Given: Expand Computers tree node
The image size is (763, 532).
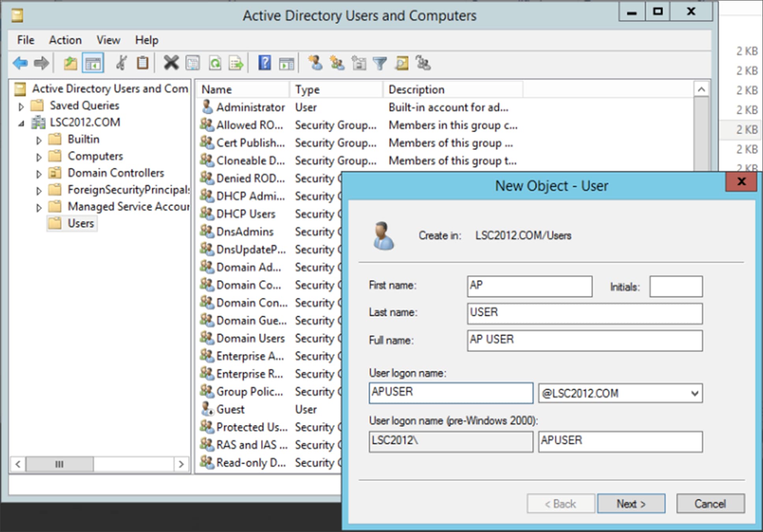Looking at the screenshot, I should tap(39, 157).
